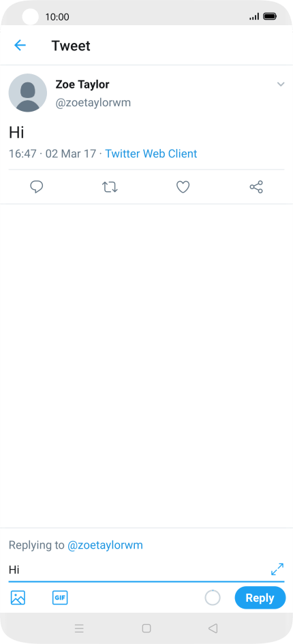The image size is (293, 644).
Task: Expand the reply composer to full screen
Action: 277,569
